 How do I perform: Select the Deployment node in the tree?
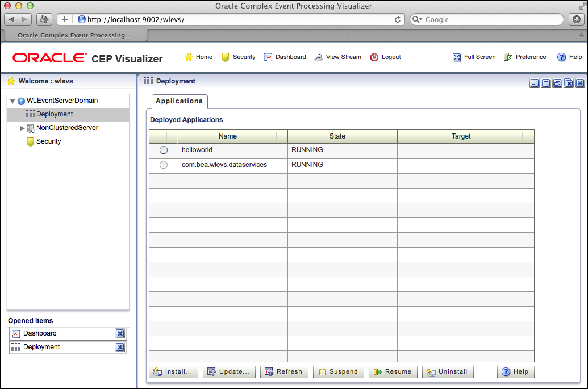(68, 114)
